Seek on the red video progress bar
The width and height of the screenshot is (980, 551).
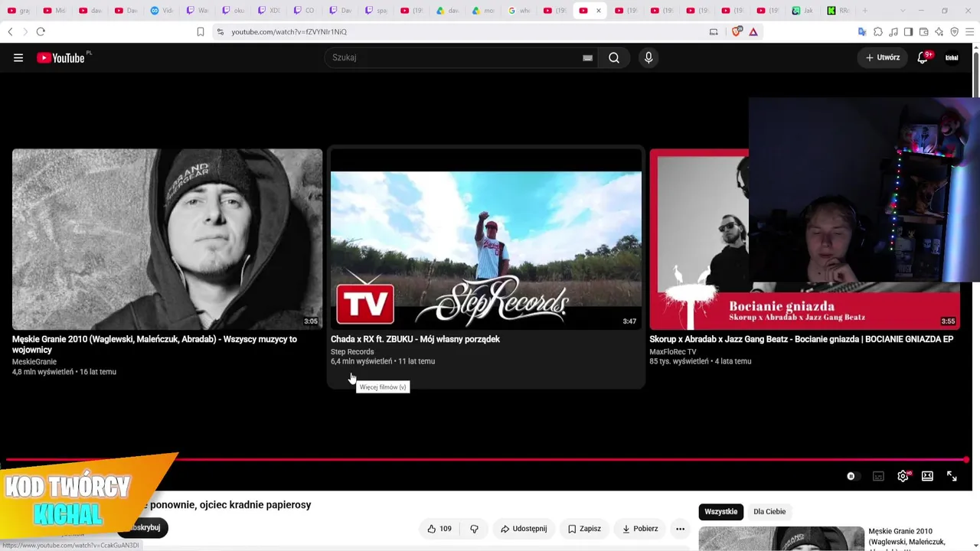click(487, 460)
